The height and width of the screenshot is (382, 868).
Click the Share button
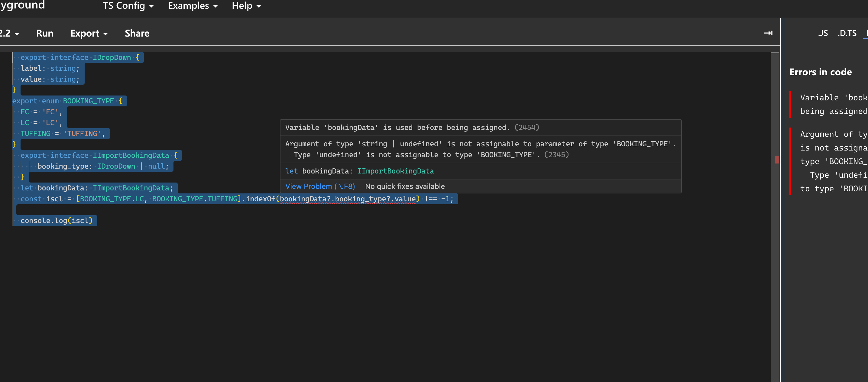click(137, 33)
